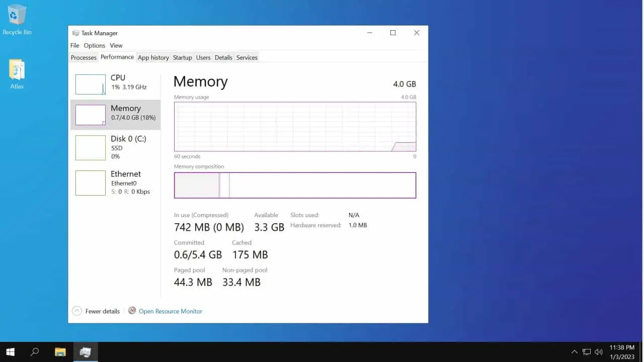Show hidden system tray icons
This screenshot has width=644, height=362.
574,352
